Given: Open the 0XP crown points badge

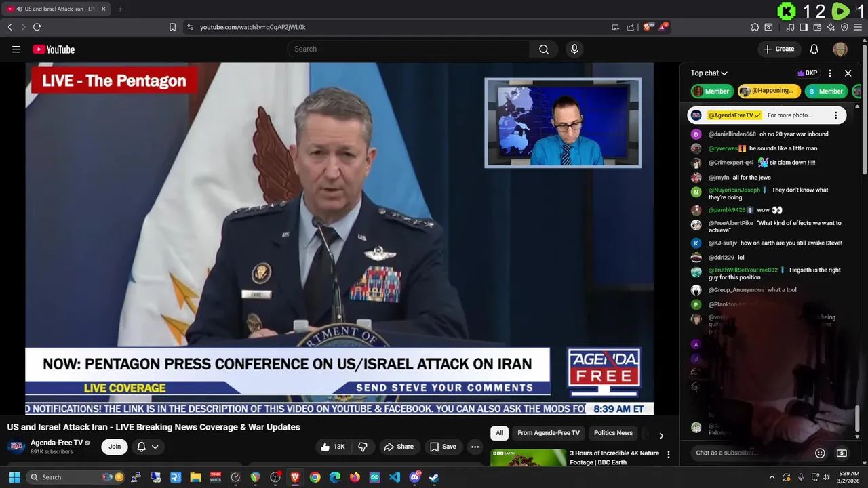Looking at the screenshot, I should pyautogui.click(x=807, y=73).
